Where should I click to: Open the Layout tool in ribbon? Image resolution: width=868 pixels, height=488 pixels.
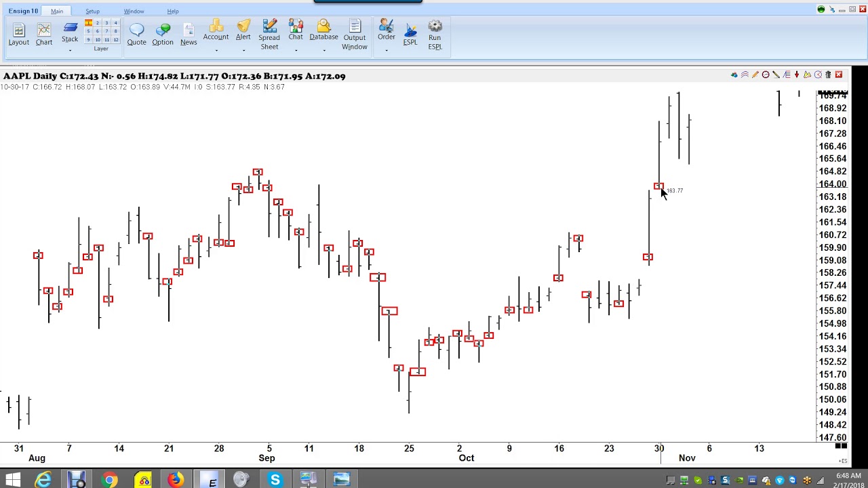click(18, 34)
